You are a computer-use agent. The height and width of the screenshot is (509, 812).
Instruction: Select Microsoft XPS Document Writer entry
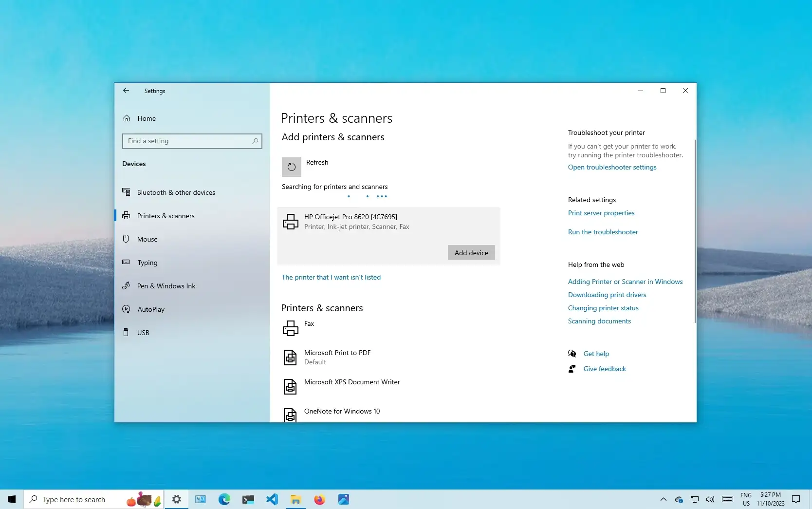click(388, 387)
